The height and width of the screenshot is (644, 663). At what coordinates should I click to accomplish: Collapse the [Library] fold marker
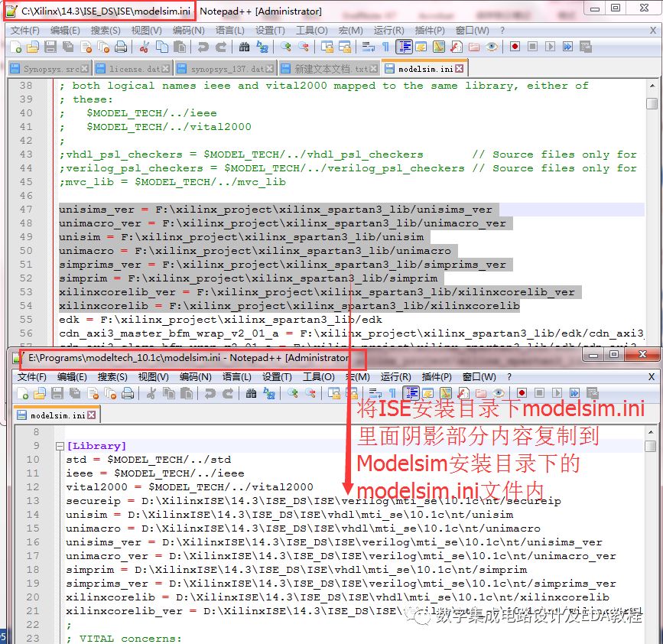click(60, 446)
